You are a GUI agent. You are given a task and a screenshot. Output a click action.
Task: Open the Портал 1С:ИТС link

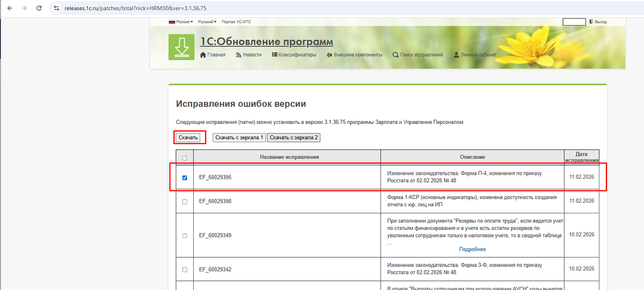[236, 22]
